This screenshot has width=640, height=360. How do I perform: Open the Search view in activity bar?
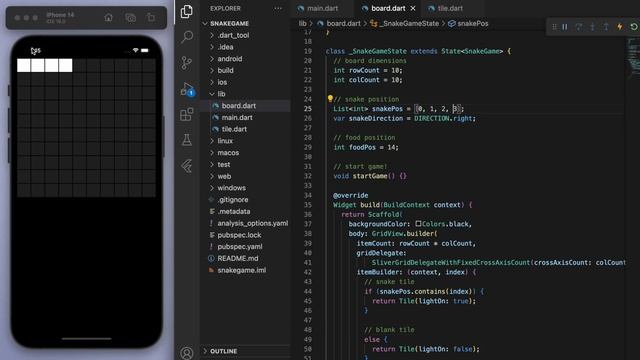(x=187, y=37)
